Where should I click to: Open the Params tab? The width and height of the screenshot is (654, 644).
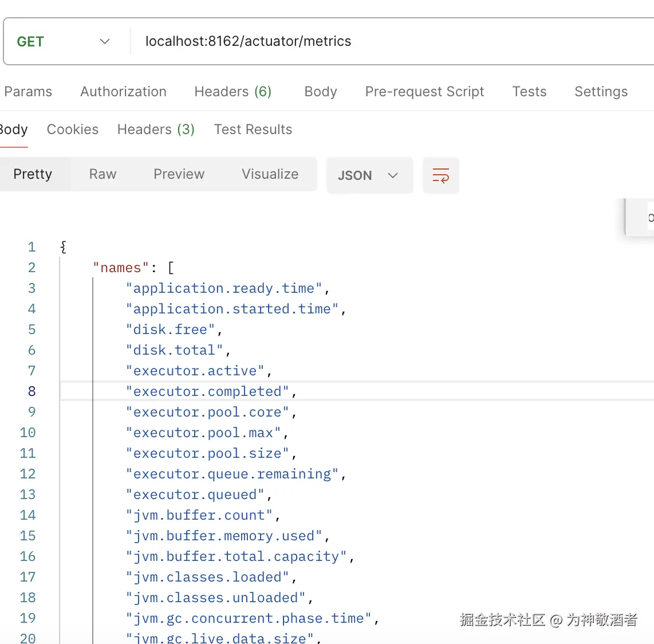[x=28, y=92]
